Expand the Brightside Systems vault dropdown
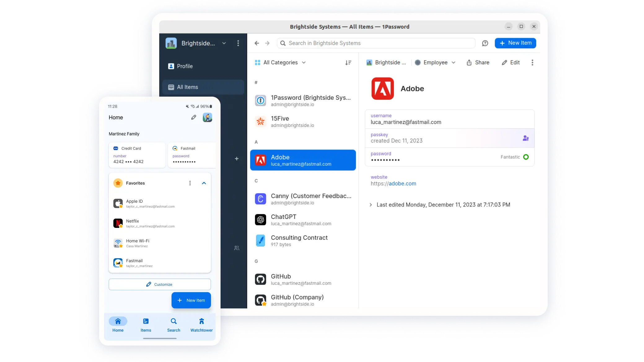The image size is (644, 362). 223,43
